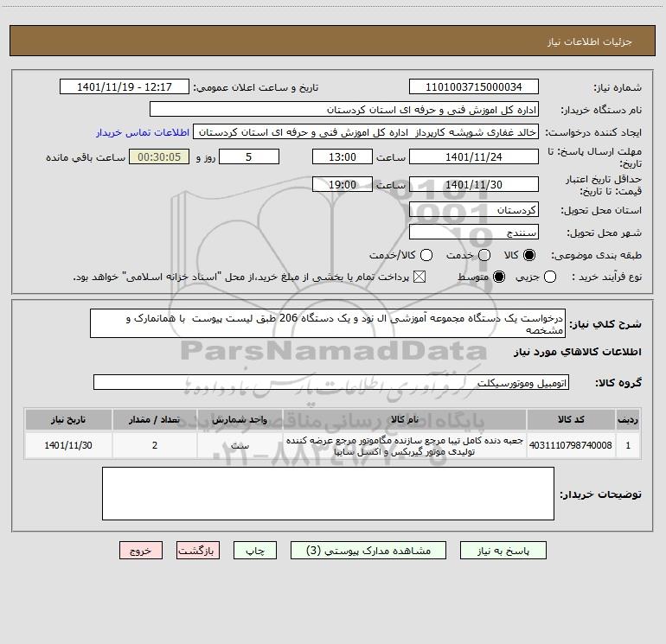
Task: Click the delivery city سنندج field
Action: 474,232
